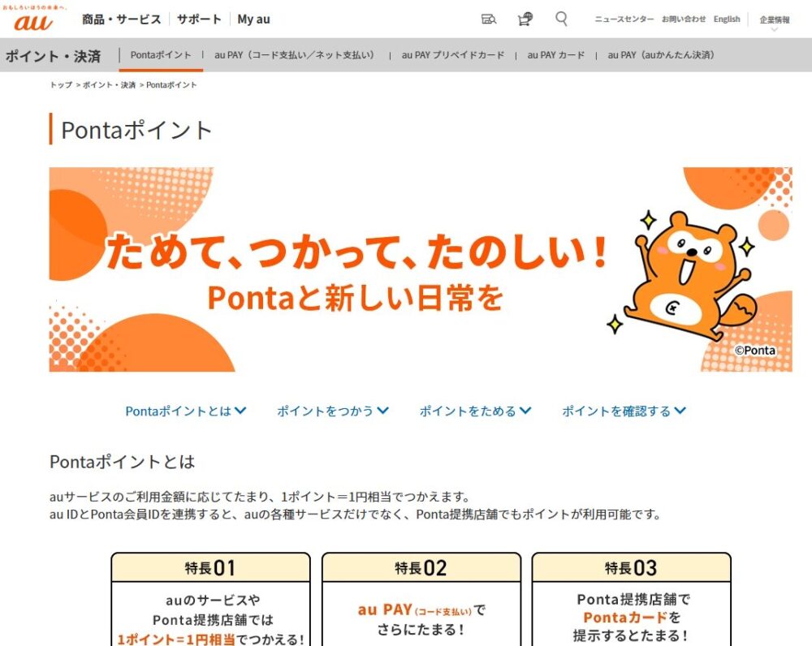Viewport: 812px width, 646px height.
Task: Click the ポイント・決済 section title
Action: pyautogui.click(x=53, y=56)
